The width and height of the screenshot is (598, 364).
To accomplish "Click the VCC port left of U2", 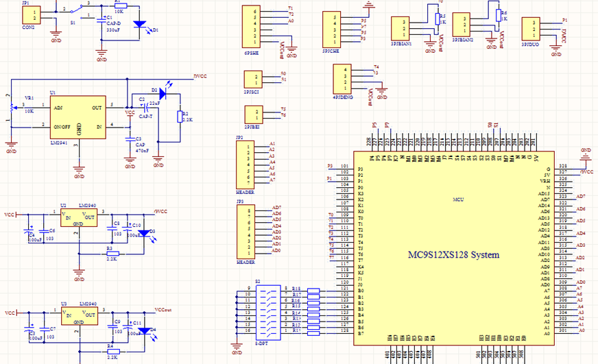I will click(11, 215).
